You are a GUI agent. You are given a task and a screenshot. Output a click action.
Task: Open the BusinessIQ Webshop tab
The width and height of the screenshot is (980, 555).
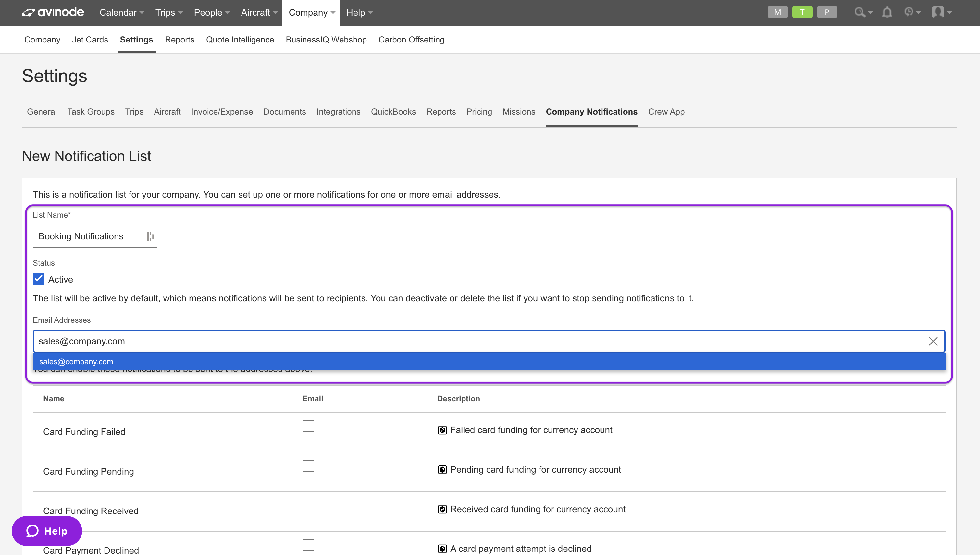tap(326, 40)
